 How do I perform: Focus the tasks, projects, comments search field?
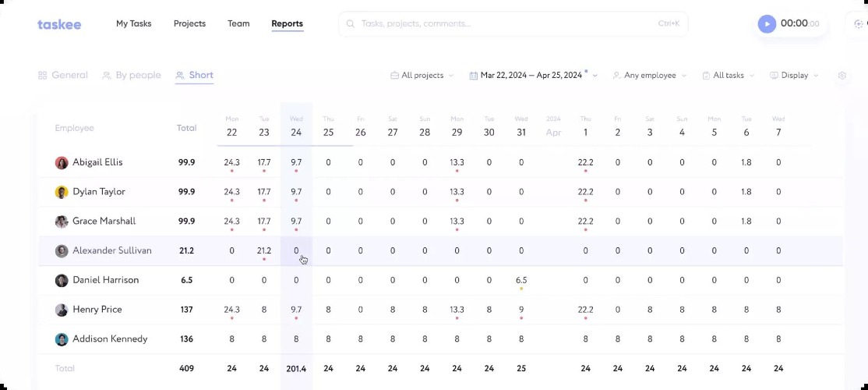tap(513, 24)
